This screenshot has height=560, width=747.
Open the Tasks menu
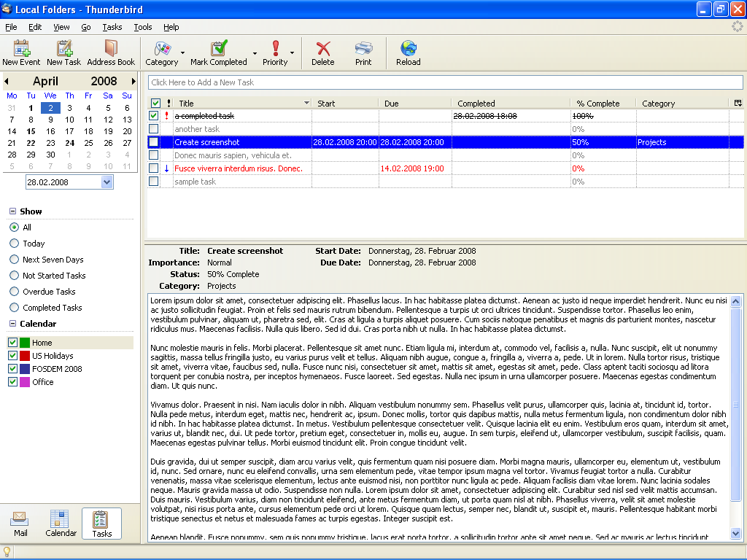click(x=112, y=27)
